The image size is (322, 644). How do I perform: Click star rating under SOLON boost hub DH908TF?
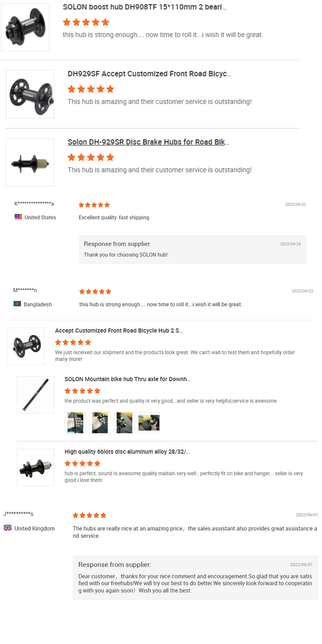[x=86, y=22]
